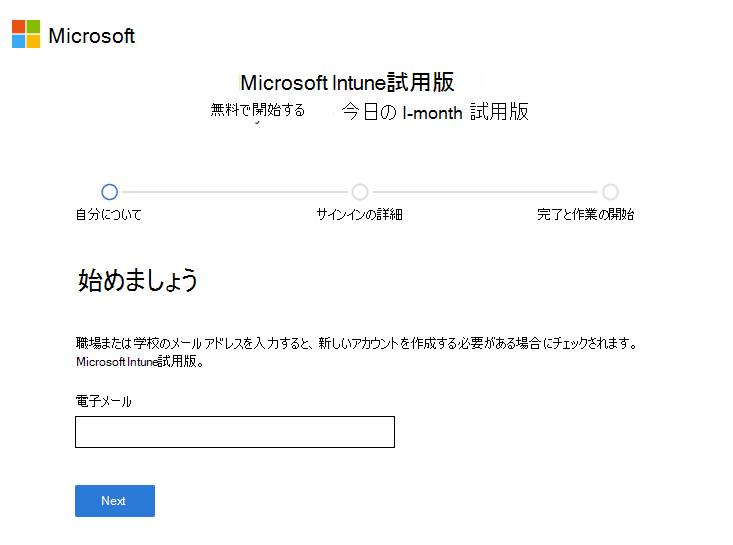Click the progress line between steps one and two
This screenshot has width=733, height=545.
[235, 192]
